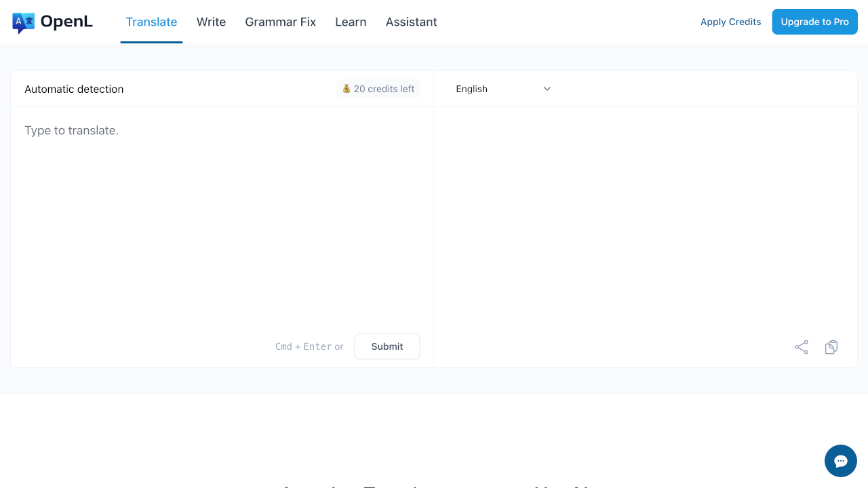The width and height of the screenshot is (868, 488).
Task: Open the Assistant section
Action: coord(411,22)
